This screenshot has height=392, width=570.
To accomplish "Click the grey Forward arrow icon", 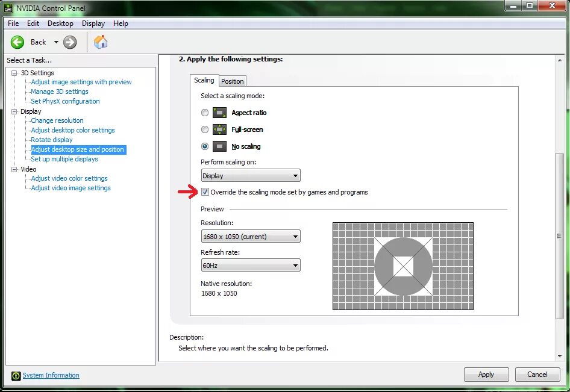I will pos(70,42).
